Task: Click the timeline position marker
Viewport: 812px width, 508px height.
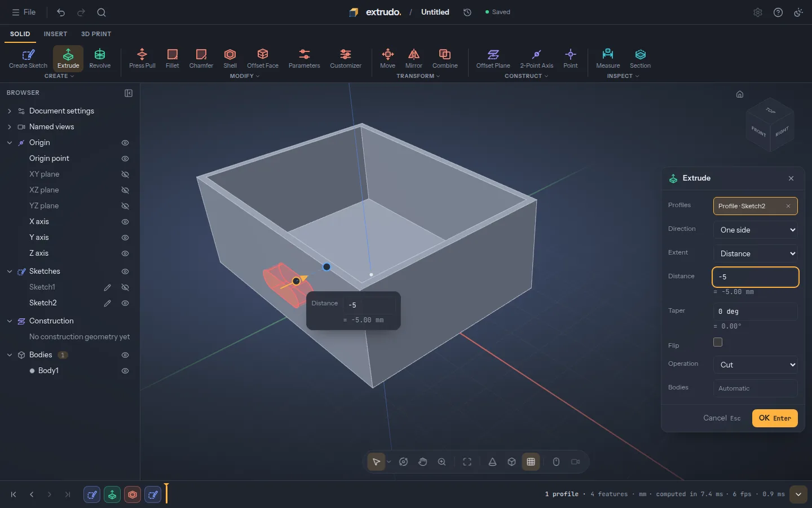Action: (166, 494)
